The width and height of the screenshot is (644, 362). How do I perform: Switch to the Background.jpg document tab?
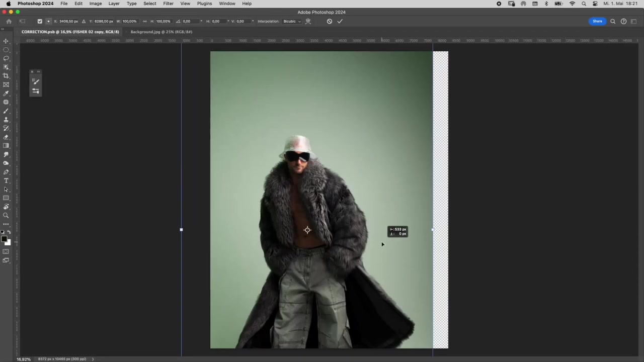click(161, 32)
